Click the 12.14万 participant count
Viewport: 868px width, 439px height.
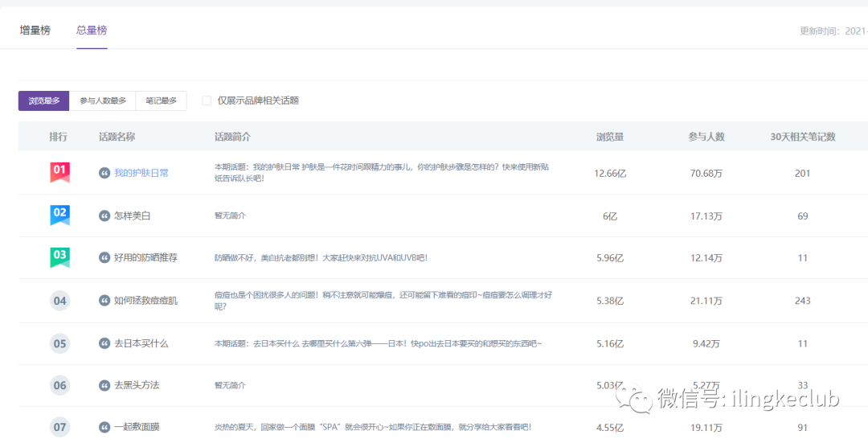[x=706, y=257]
